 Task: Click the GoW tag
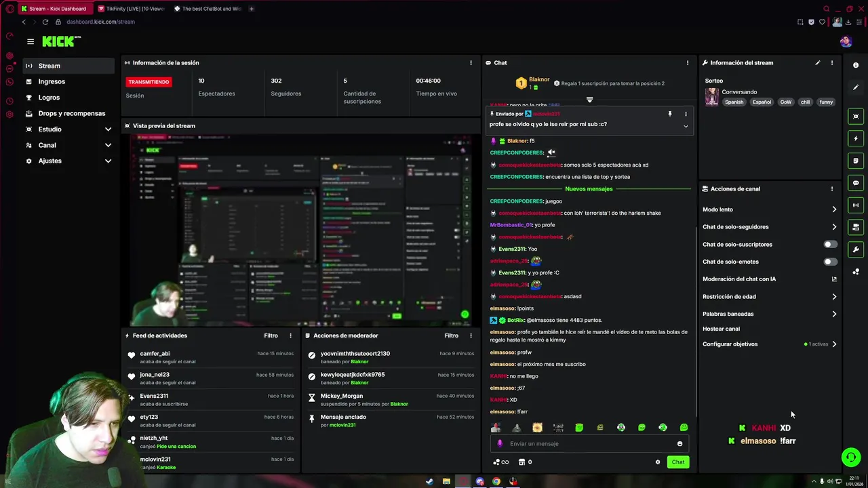pyautogui.click(x=785, y=102)
